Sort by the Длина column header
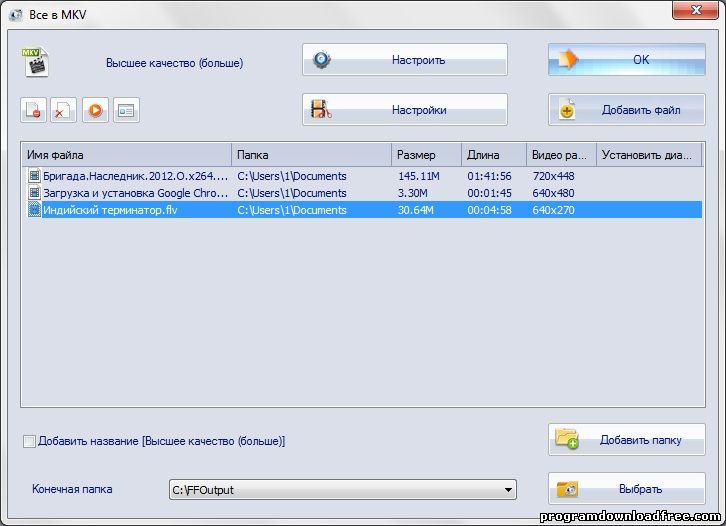The width and height of the screenshot is (726, 526). pyautogui.click(x=494, y=155)
